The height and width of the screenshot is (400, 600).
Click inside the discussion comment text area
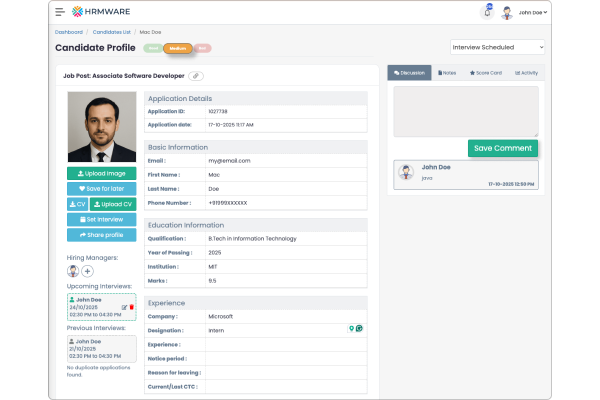pos(465,110)
